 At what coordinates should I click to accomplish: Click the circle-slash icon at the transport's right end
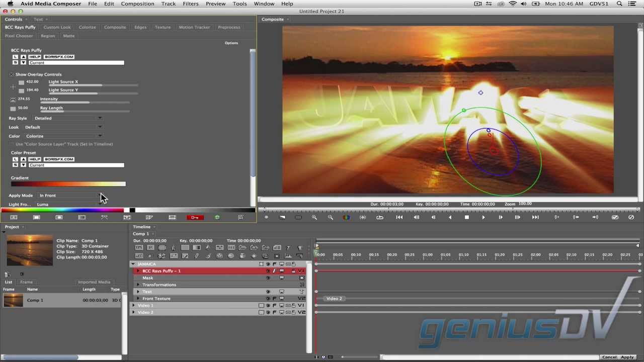point(631,217)
